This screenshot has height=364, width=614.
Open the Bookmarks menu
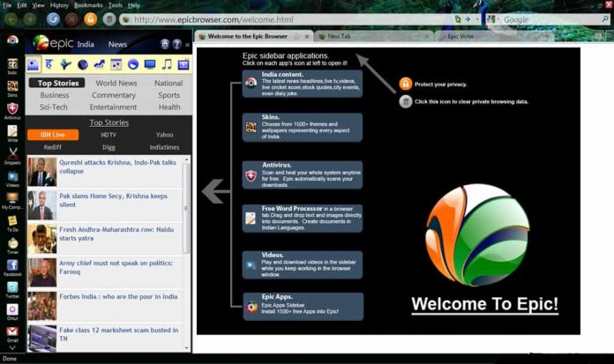[88, 5]
